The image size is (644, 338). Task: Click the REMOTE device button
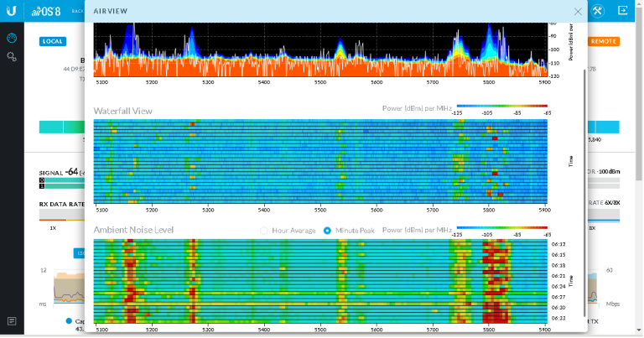point(603,41)
